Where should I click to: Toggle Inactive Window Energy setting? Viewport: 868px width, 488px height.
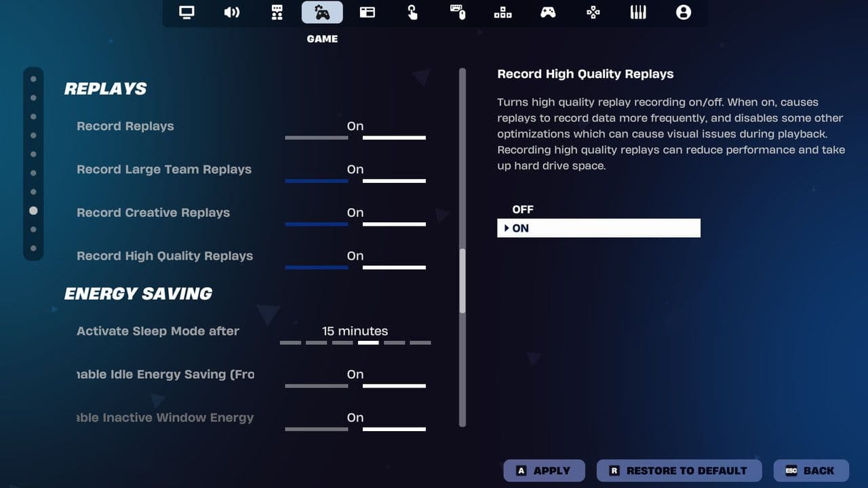pos(355,422)
